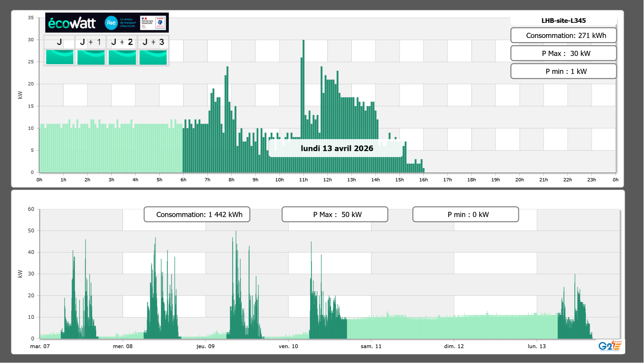
Task: Click the Consommation: 1 442 kWh box
Action: click(197, 214)
